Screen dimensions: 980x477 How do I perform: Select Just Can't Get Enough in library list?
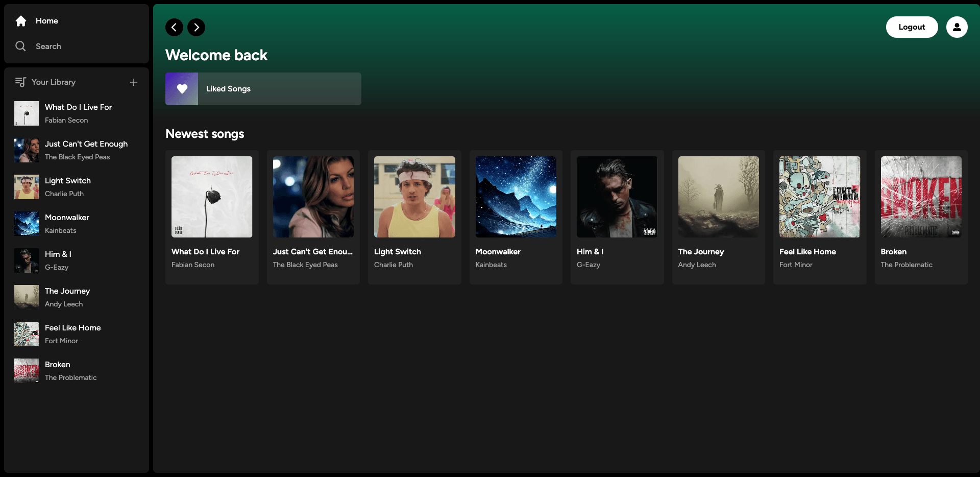pos(77,150)
